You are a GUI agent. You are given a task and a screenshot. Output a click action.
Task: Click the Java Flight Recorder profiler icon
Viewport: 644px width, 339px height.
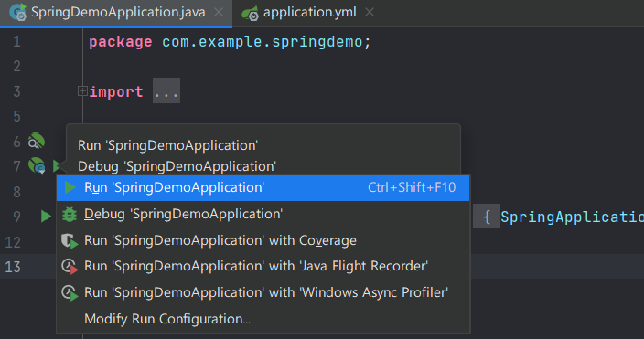[x=70, y=267]
